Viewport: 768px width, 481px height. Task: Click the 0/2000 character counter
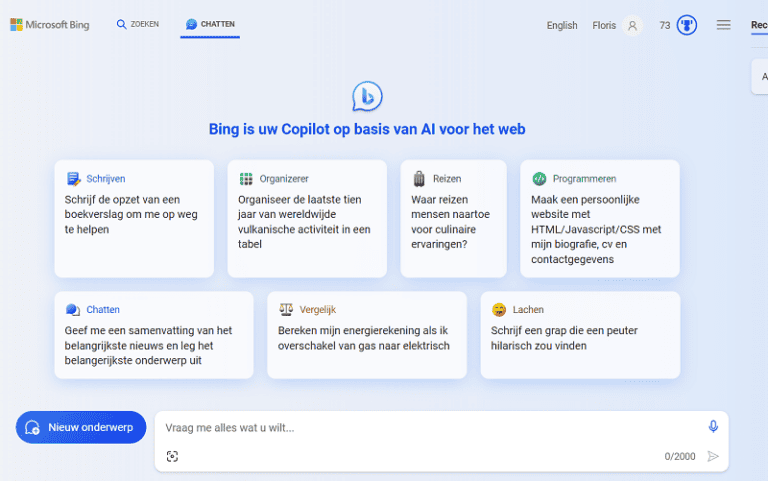click(680, 457)
